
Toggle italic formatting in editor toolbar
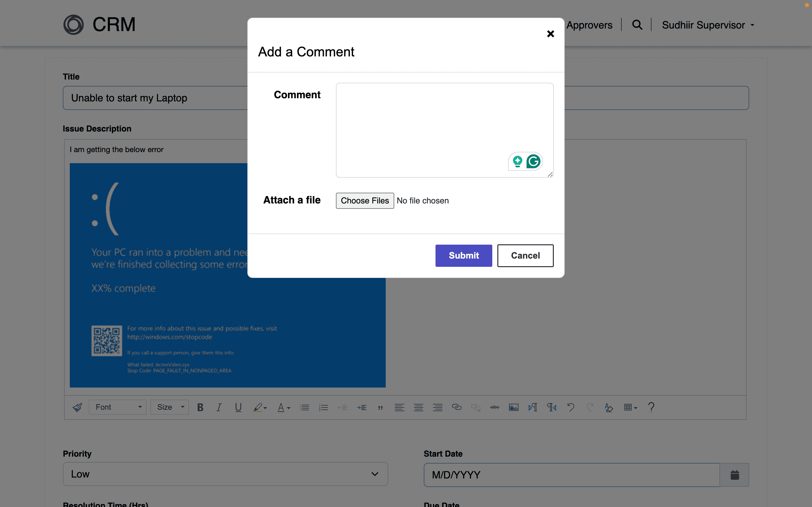219,407
